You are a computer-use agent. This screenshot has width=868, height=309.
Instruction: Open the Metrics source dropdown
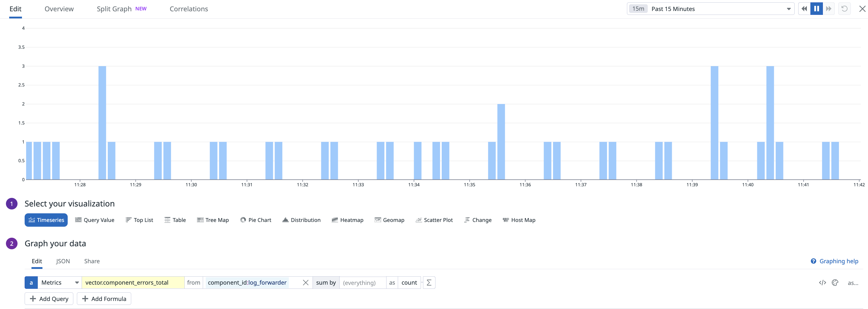tap(59, 283)
